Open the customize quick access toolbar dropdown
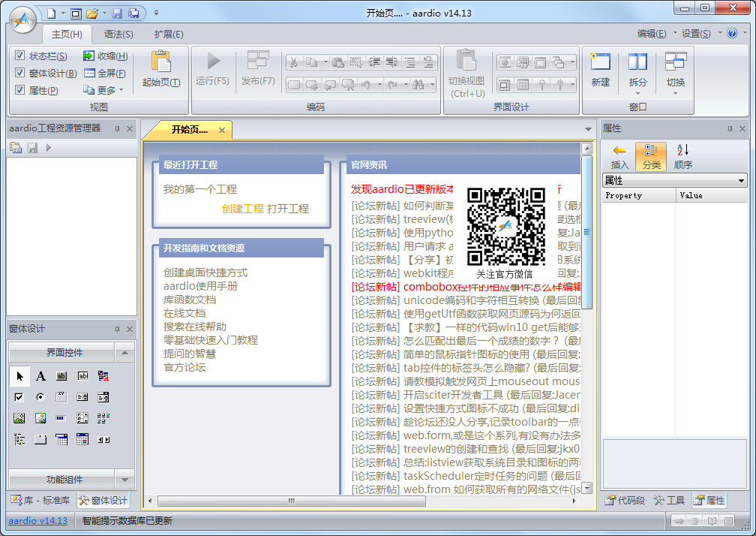 tap(156, 13)
